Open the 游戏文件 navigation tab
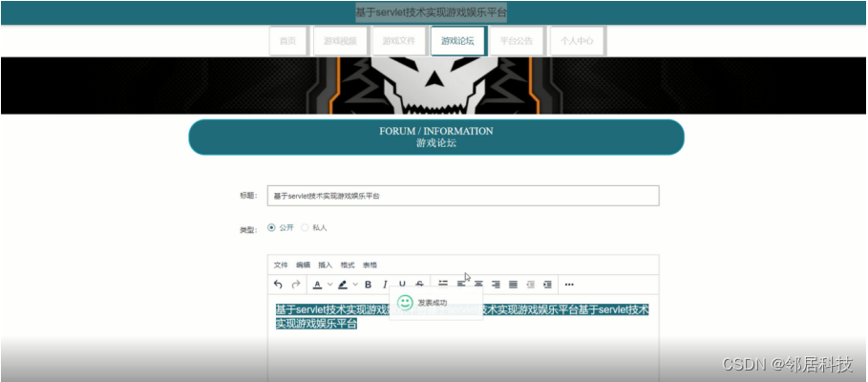 pyautogui.click(x=398, y=41)
